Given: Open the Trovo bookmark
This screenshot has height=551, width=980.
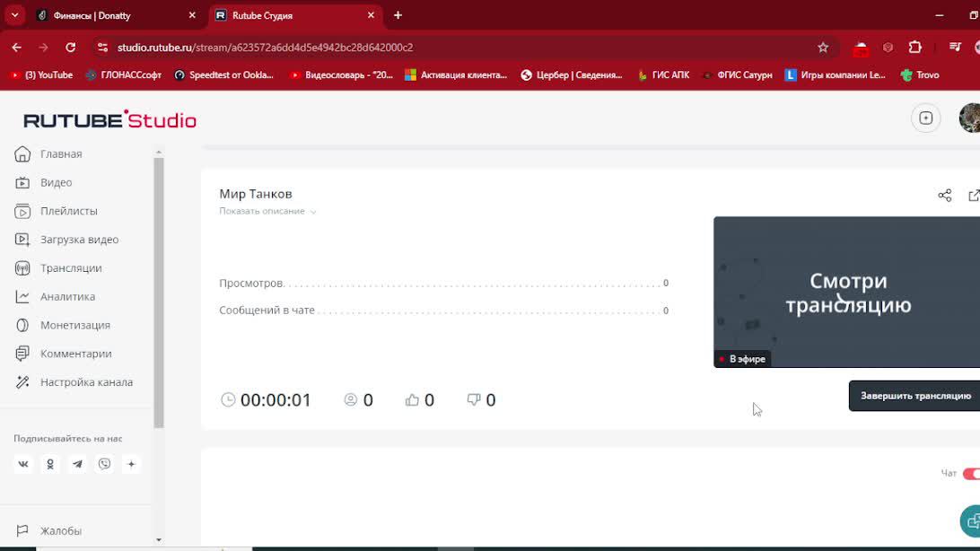Looking at the screenshot, I should pos(920,75).
